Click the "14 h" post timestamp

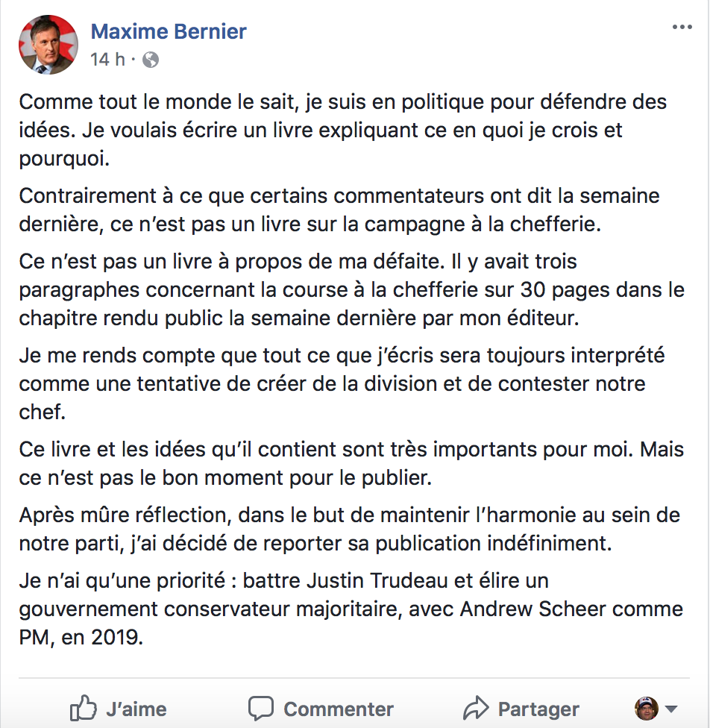point(107,60)
